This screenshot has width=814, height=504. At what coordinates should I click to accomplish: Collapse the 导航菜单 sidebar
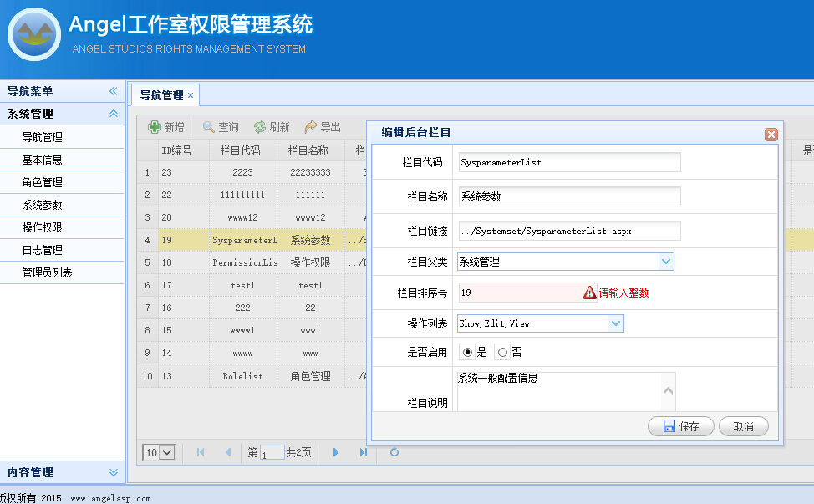point(114,91)
